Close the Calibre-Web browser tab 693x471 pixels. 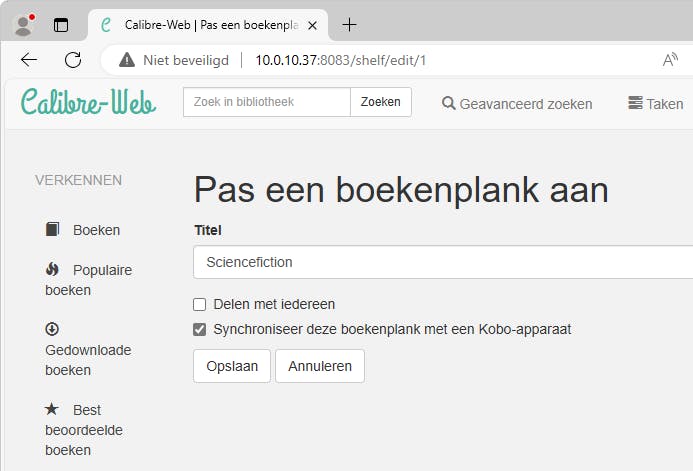[x=312, y=25]
